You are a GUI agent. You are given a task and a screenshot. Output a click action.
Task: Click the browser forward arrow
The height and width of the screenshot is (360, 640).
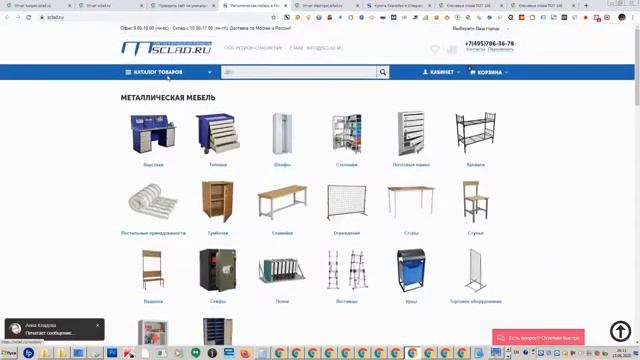click(x=18, y=18)
